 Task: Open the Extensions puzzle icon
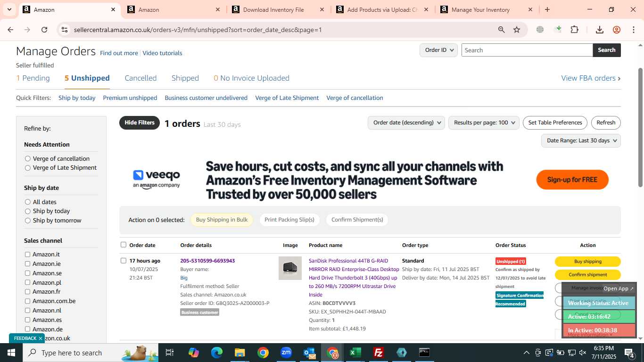(574, 30)
